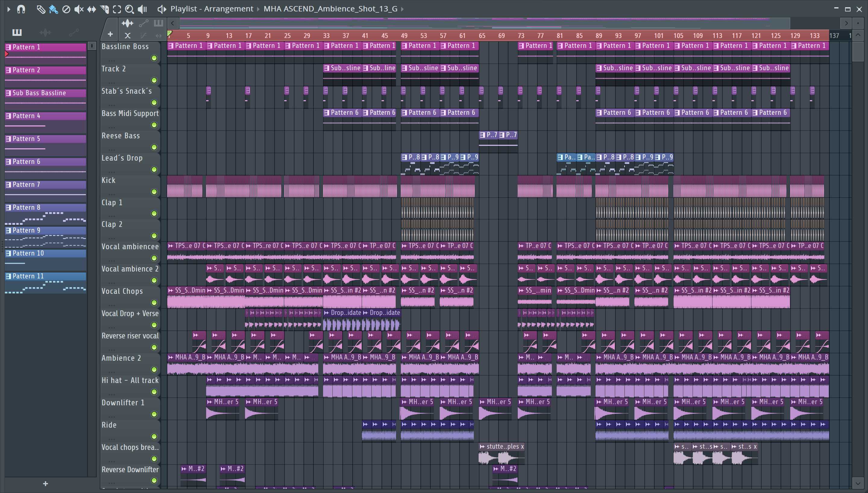Open the Playlist - Arrangement menu
868x493 pixels.
point(212,9)
